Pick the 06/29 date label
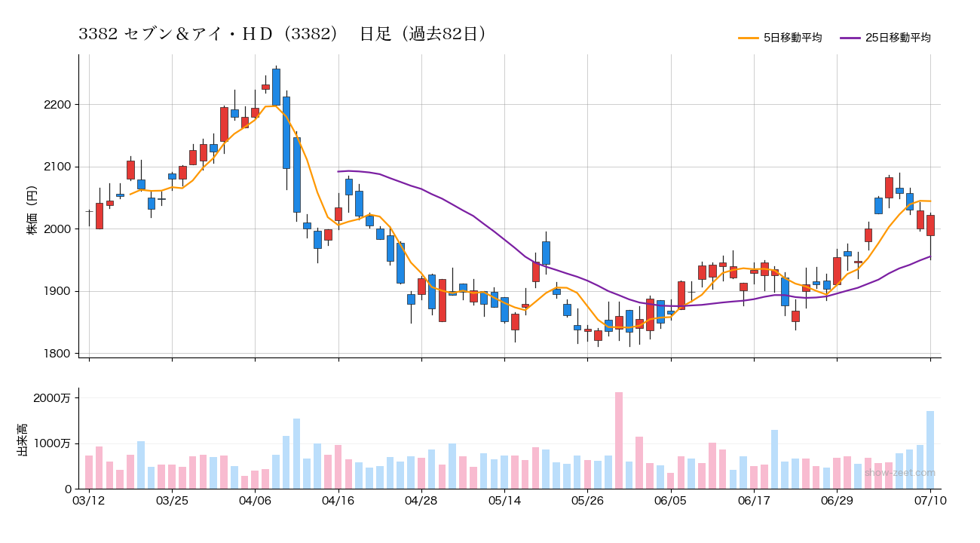 pyautogui.click(x=837, y=501)
